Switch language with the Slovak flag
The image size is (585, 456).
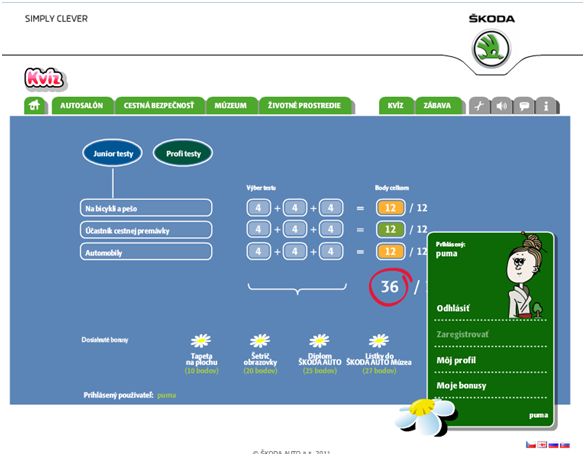565,445
